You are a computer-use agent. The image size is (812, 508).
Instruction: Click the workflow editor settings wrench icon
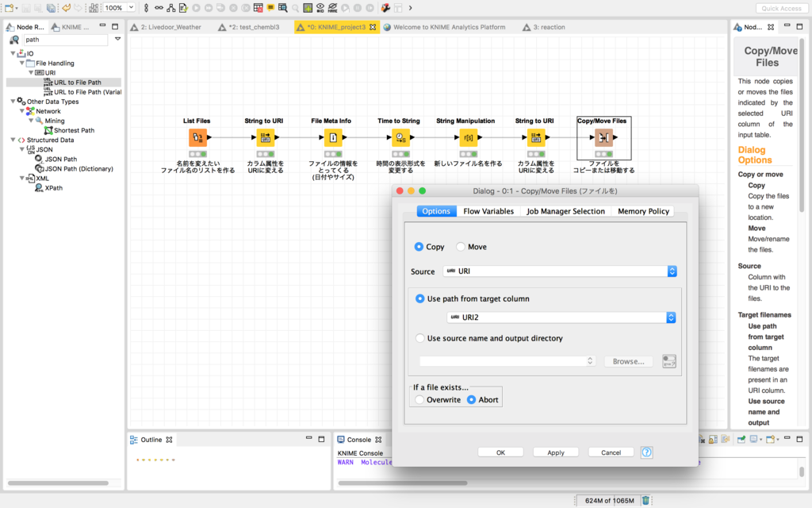coord(385,8)
